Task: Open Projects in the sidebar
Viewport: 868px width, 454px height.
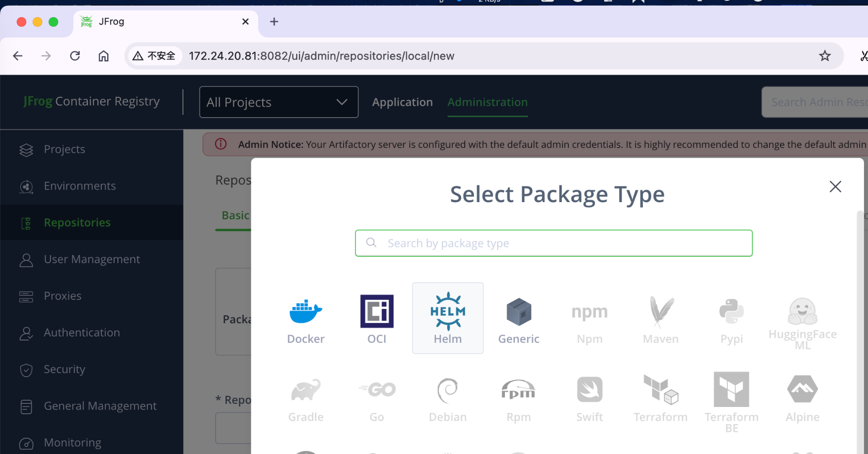Action: click(x=64, y=149)
